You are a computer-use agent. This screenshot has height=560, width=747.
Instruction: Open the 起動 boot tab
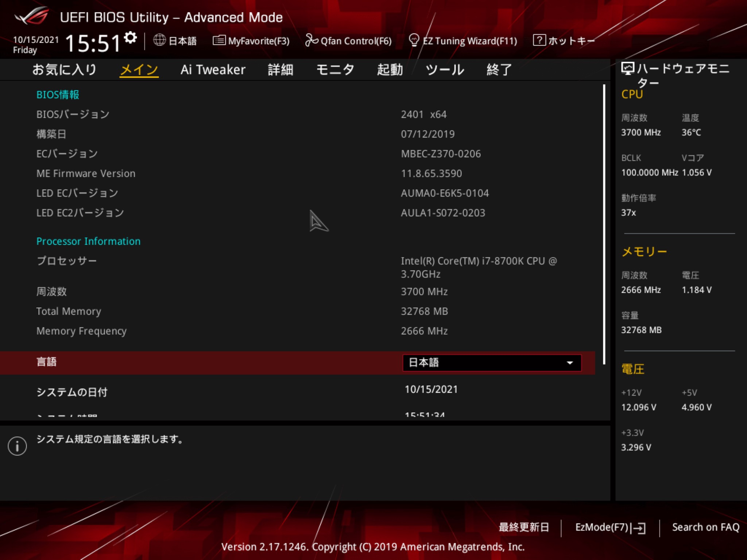pos(389,70)
